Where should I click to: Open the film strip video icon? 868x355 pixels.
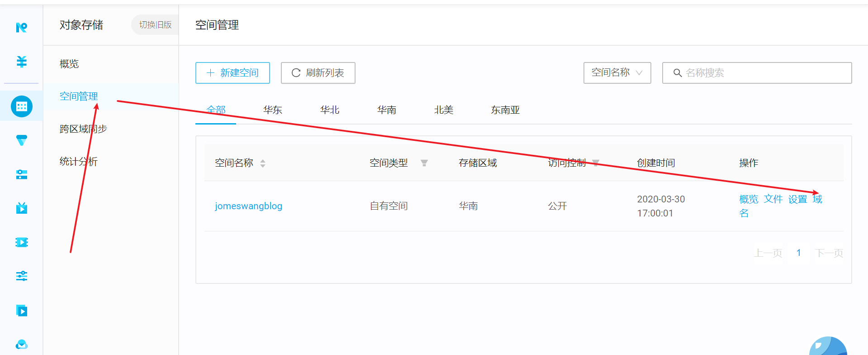pos(21,242)
